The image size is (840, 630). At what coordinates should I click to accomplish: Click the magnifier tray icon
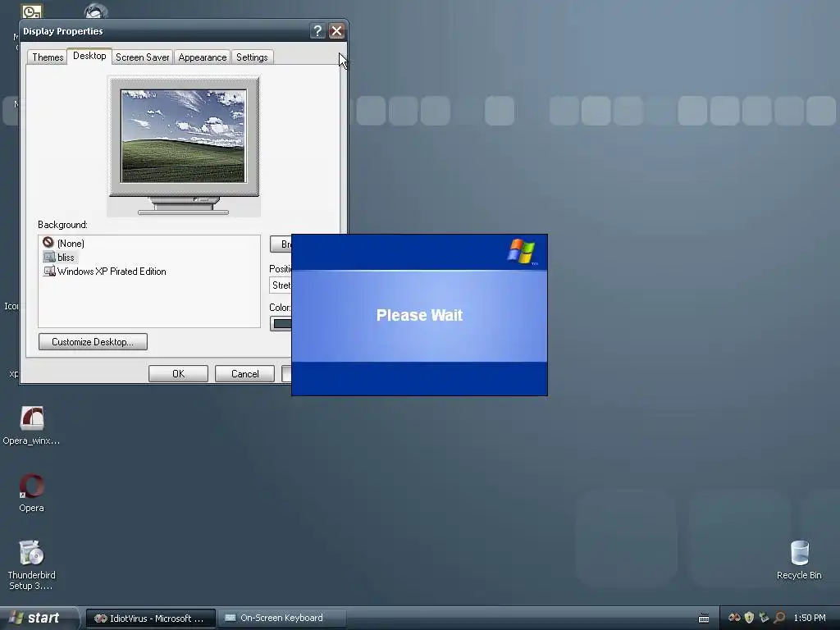(780, 618)
